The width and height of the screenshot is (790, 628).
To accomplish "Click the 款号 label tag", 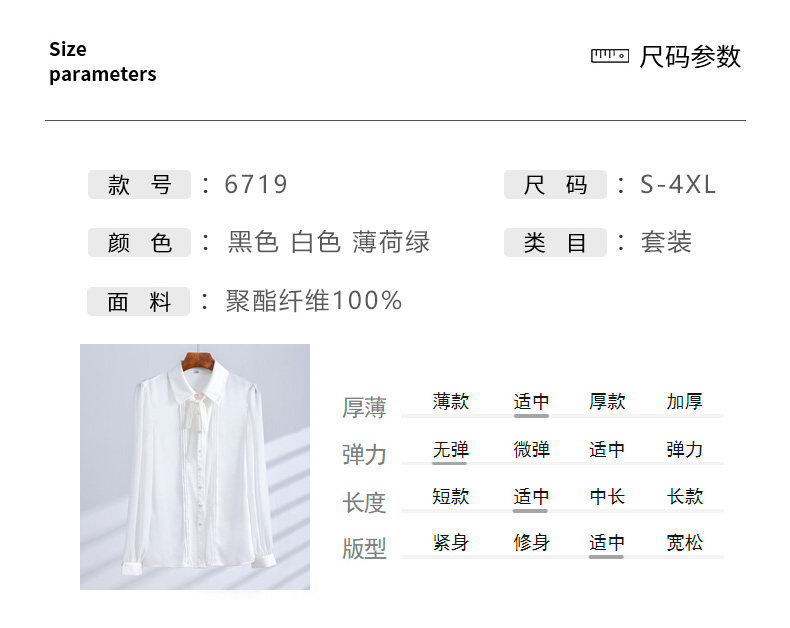I will pos(139,184).
